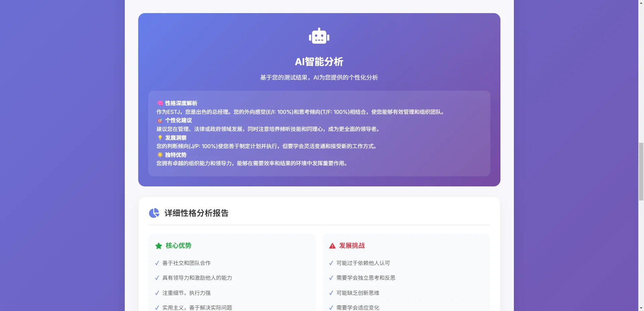The width and height of the screenshot is (644, 311).
Task: Click the checkmark before 注重细节，执行力强
Action: pos(157,293)
